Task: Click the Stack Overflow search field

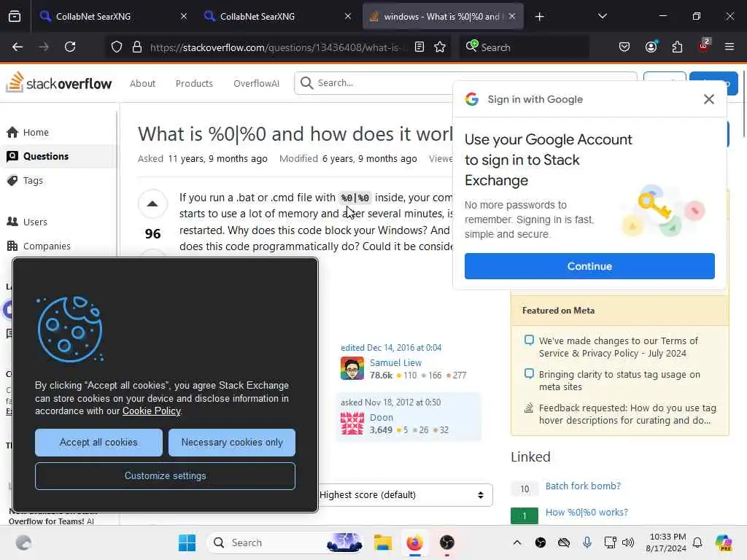Action: (x=374, y=83)
